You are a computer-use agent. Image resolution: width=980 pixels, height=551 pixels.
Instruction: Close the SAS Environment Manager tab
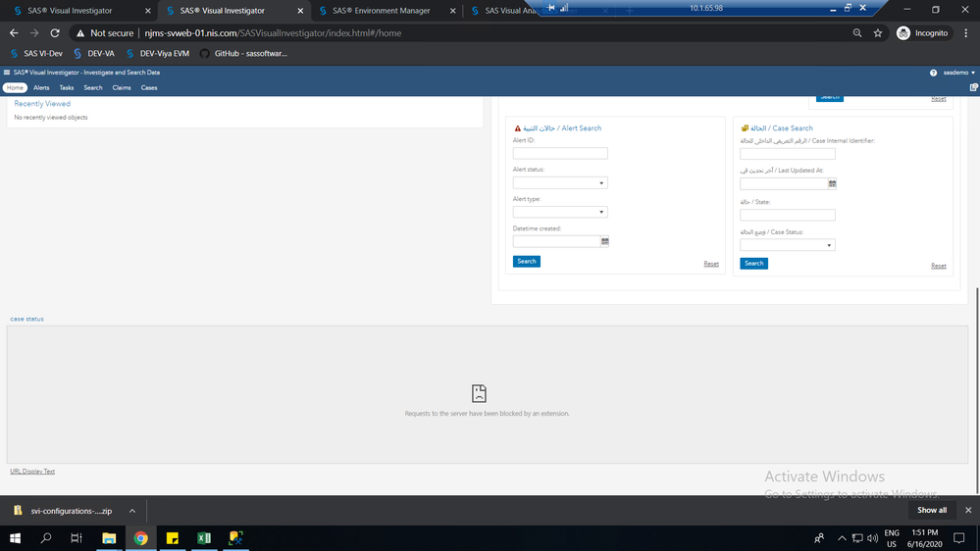[452, 11]
